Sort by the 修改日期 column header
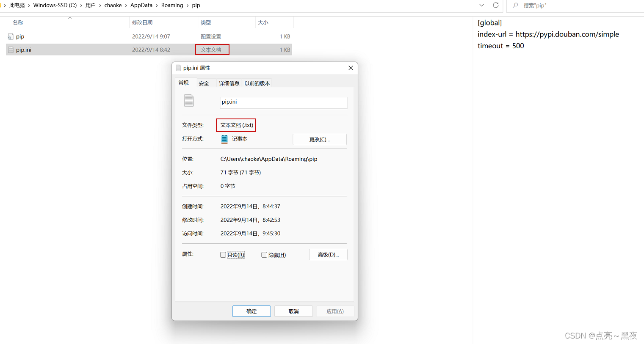Image resolution: width=644 pixels, height=344 pixels. pyautogui.click(x=142, y=22)
